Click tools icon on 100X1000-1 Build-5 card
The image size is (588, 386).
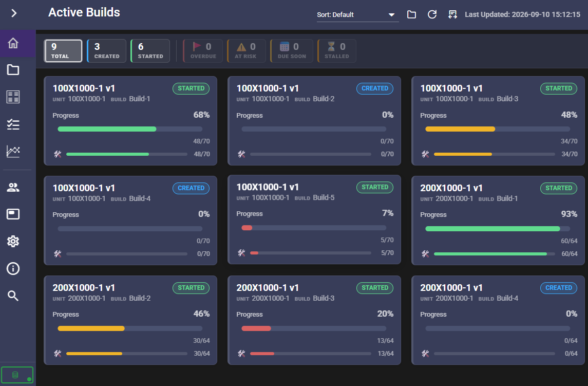point(241,253)
